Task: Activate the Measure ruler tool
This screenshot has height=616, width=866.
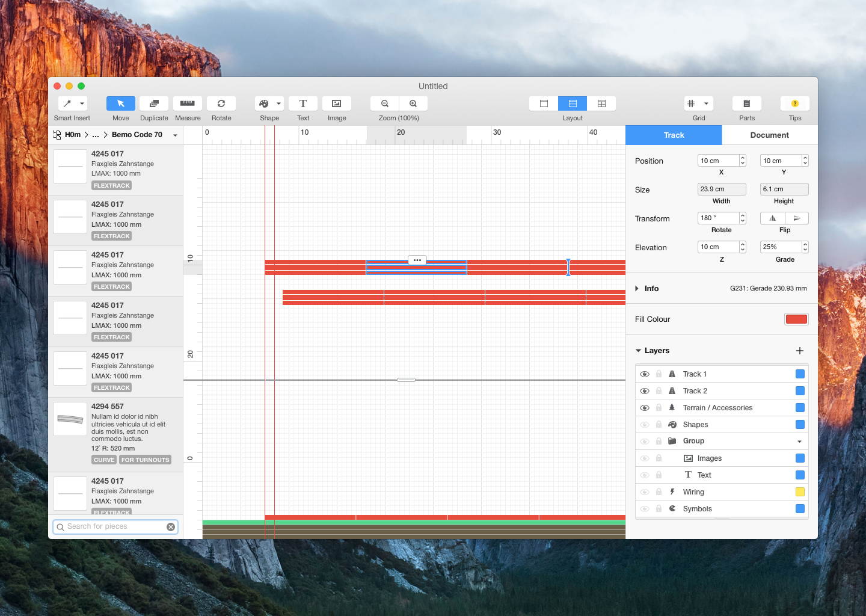Action: point(188,103)
